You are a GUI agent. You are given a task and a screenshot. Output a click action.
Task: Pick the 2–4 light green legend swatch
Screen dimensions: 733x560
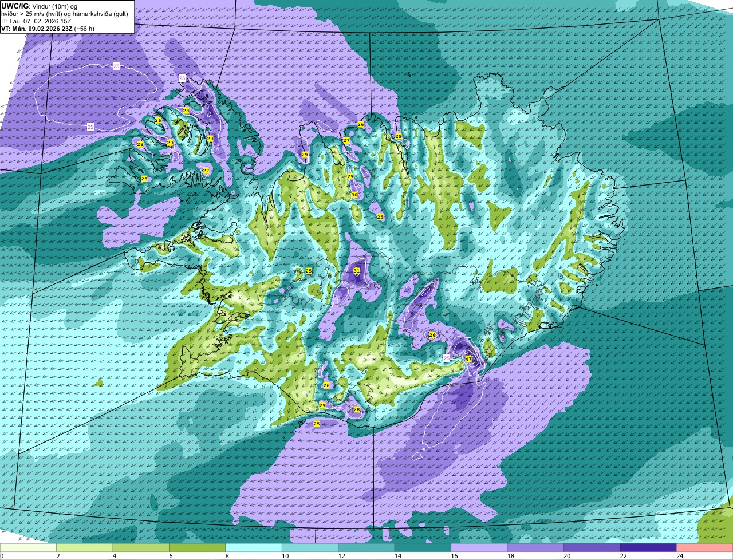(85, 547)
